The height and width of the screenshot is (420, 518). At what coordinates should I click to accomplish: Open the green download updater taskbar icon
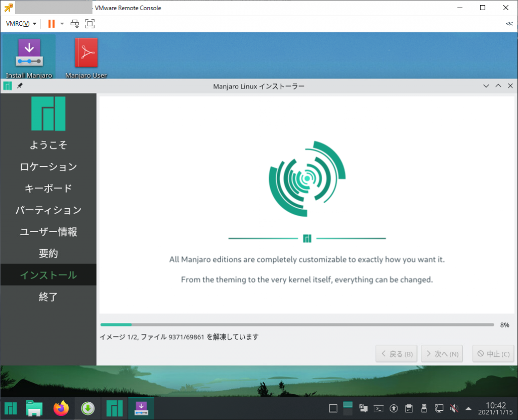tap(88, 408)
